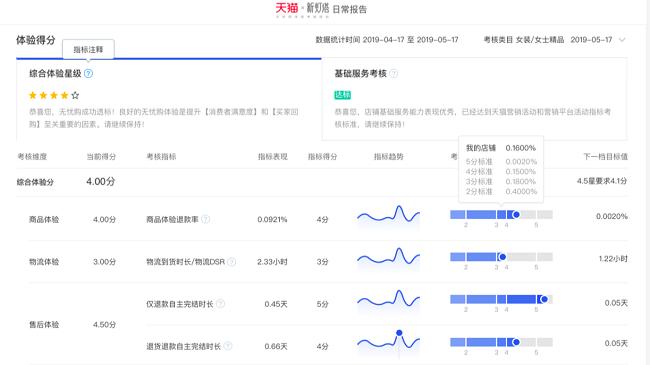Click the 指标注释 tooltip button
This screenshot has height=365, width=650.
[88, 49]
